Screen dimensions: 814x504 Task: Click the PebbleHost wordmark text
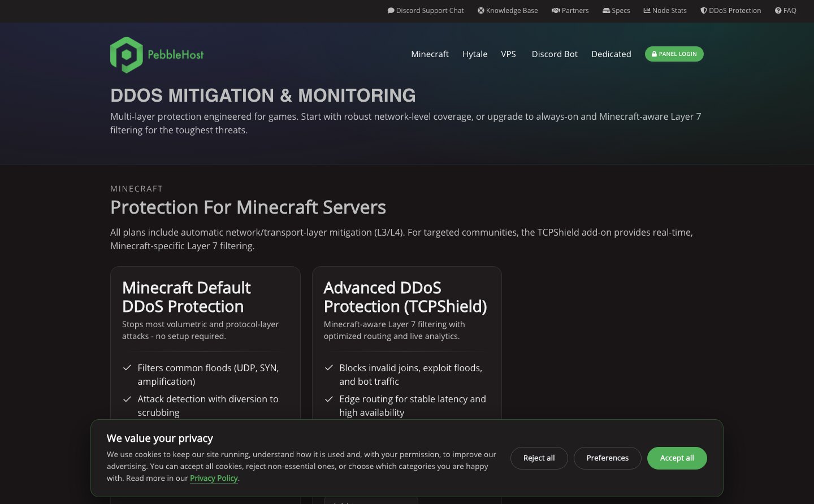pyautogui.click(x=176, y=55)
